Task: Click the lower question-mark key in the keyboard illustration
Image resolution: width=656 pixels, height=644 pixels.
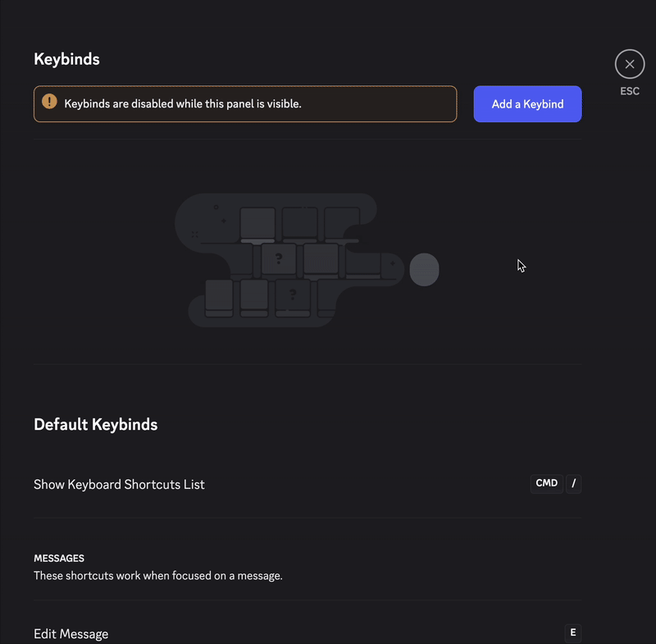Action: 294,295
